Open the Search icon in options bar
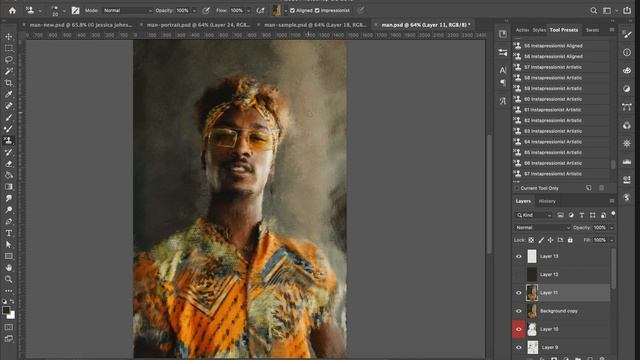This screenshot has width=640, height=360. (x=593, y=11)
